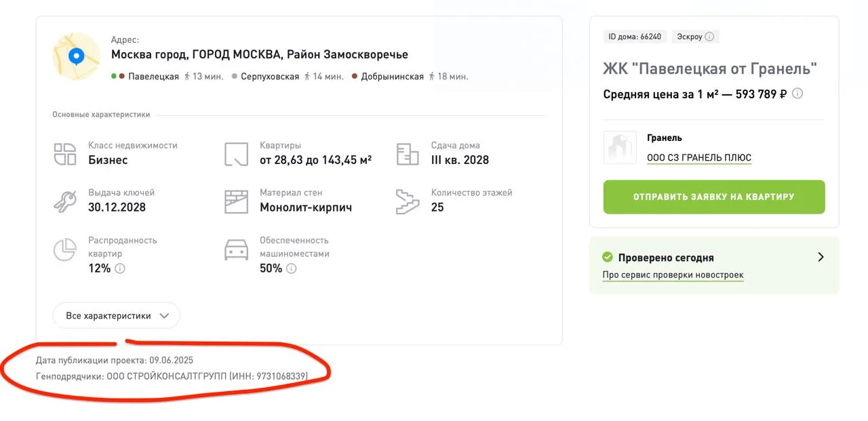Click ОТПРАВИТЬ ЗАЯВКУ НА КВАРТИРУ button
The width and height of the screenshot is (868, 421).
[714, 197]
